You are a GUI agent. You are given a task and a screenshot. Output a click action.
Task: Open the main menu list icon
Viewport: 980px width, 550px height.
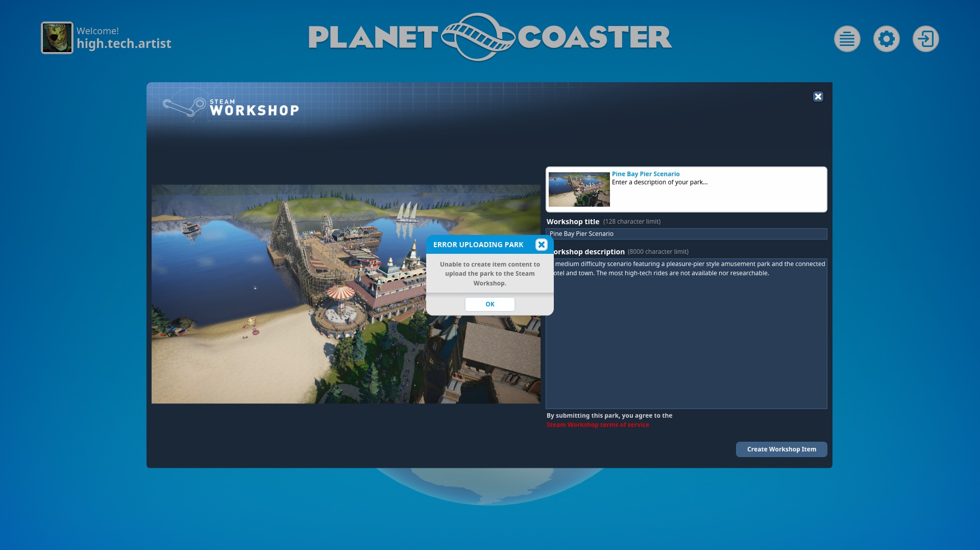(x=847, y=39)
